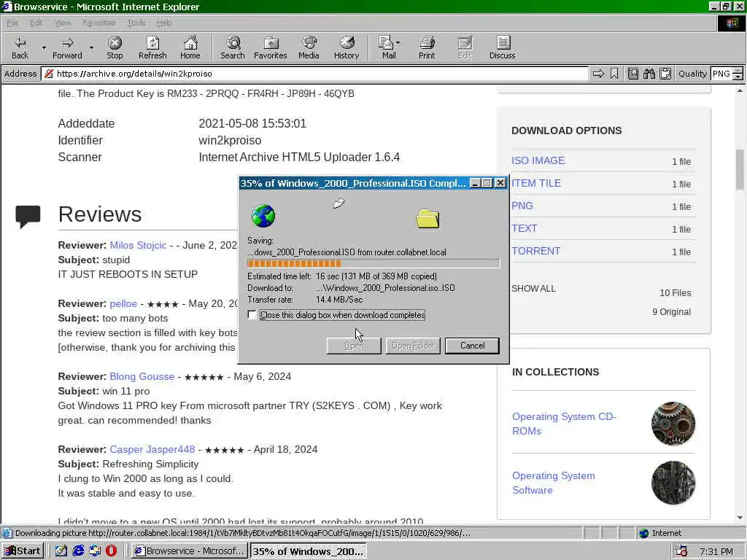Image resolution: width=747 pixels, height=560 pixels.
Task: Click the Forward arrow toolbar button
Action: [67, 47]
